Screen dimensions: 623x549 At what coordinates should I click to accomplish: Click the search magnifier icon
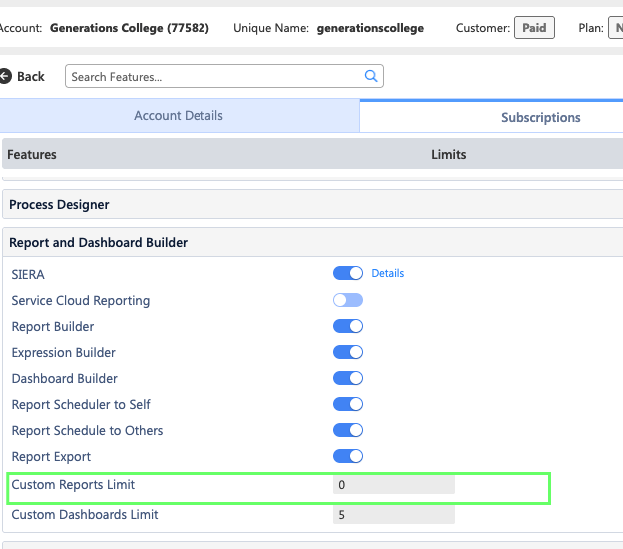click(x=370, y=76)
